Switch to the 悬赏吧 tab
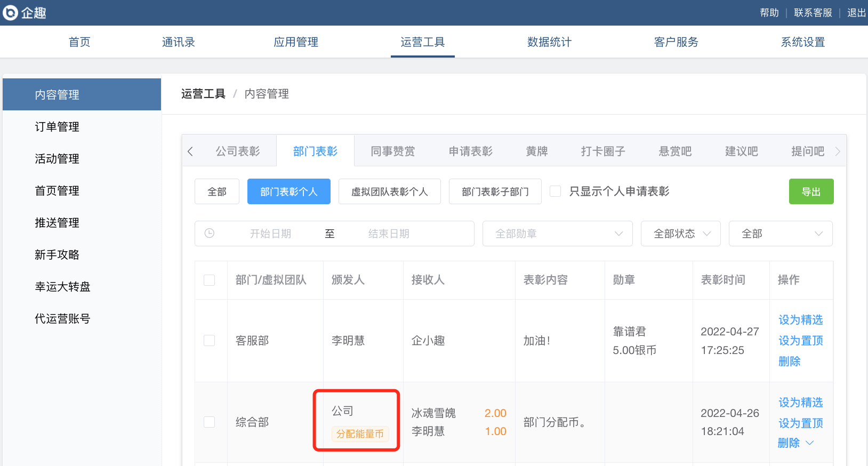The width and height of the screenshot is (868, 466). (675, 151)
